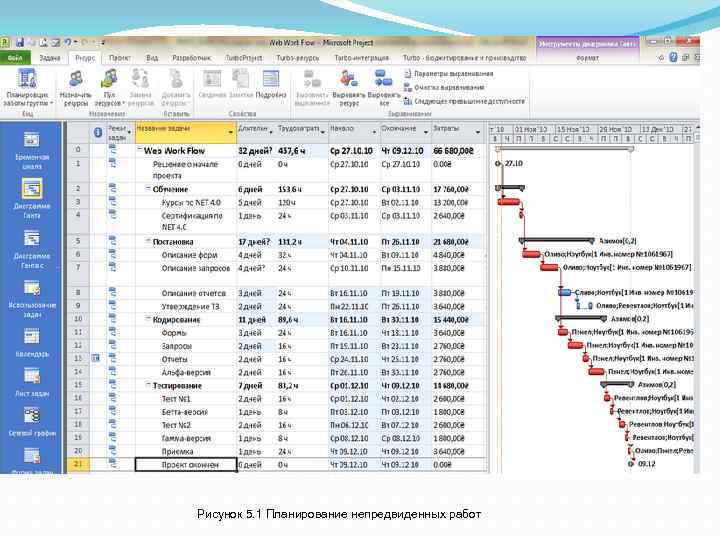Click the Level Resource icon
Screen dimensions: 720x540
tap(349, 79)
